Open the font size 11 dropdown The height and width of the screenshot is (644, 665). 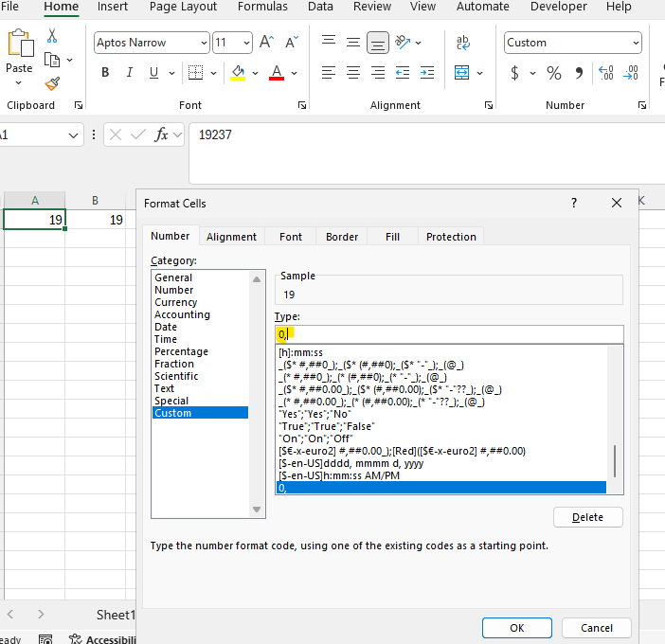(x=246, y=43)
